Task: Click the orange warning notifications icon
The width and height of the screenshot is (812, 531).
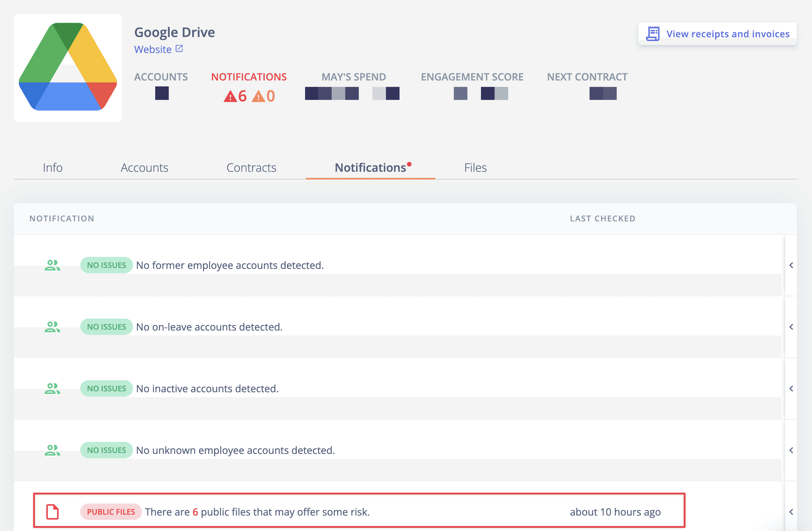Action: 258,96
